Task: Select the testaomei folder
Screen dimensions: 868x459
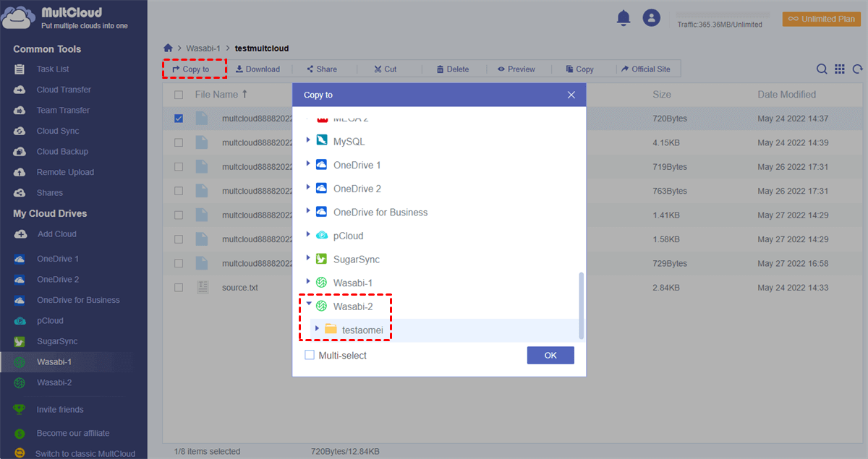Action: coord(362,330)
